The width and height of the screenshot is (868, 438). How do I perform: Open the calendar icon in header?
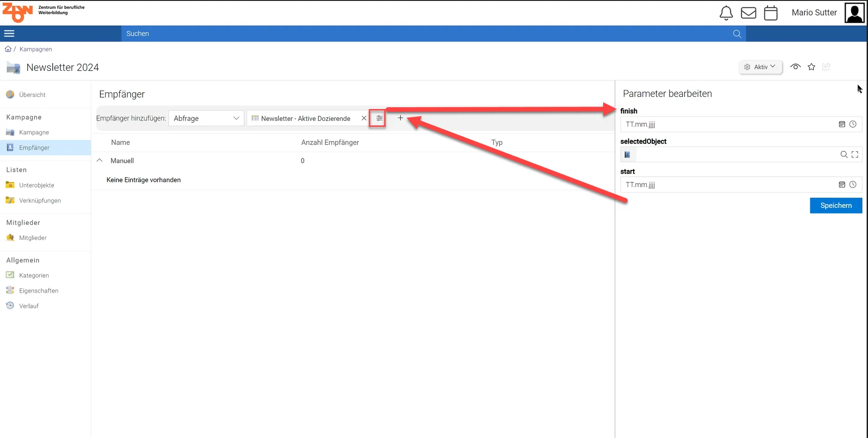(771, 13)
